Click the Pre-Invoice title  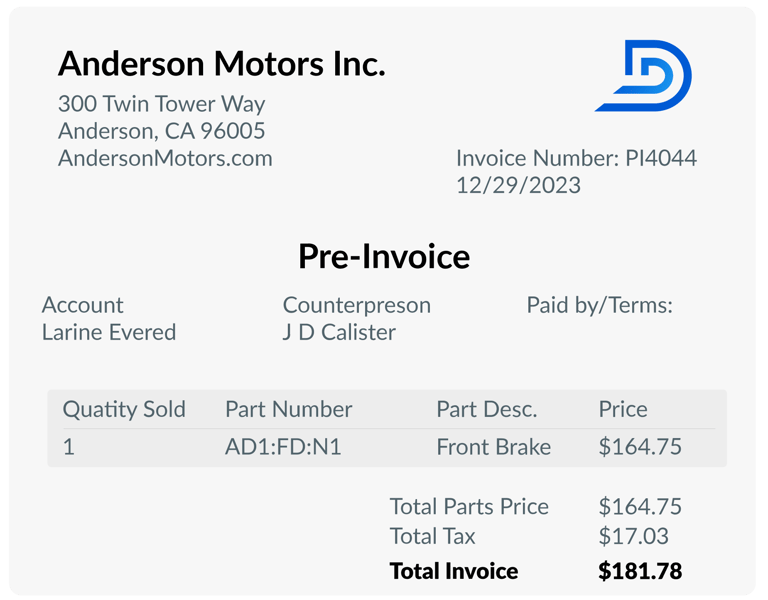click(x=384, y=257)
